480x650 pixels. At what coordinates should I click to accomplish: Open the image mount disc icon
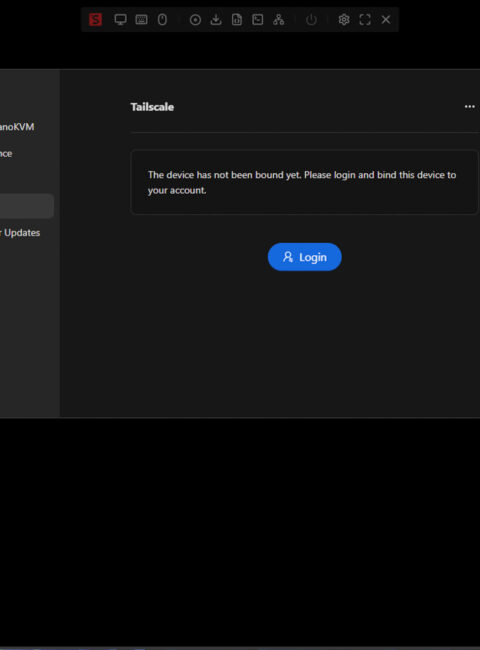tap(195, 19)
